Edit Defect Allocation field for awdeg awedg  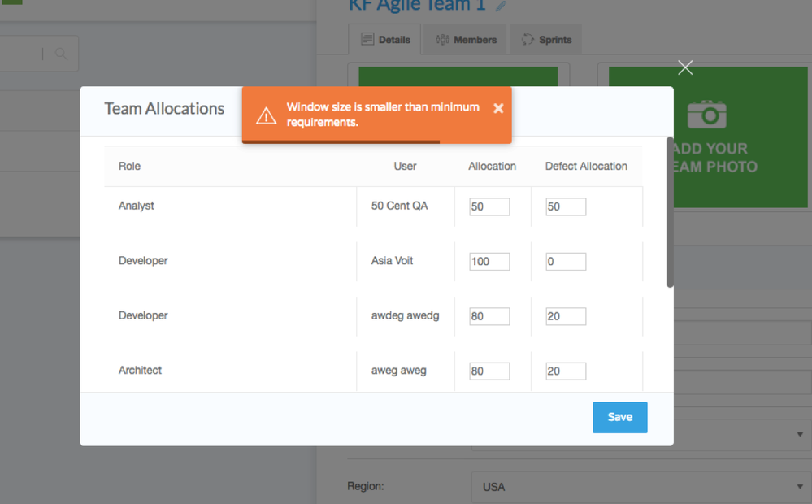point(566,316)
